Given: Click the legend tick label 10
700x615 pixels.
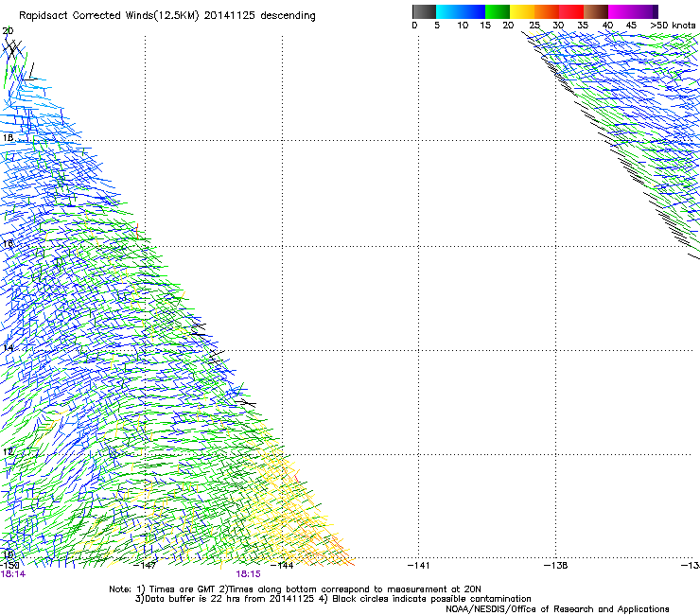Looking at the screenshot, I should click(x=463, y=26).
